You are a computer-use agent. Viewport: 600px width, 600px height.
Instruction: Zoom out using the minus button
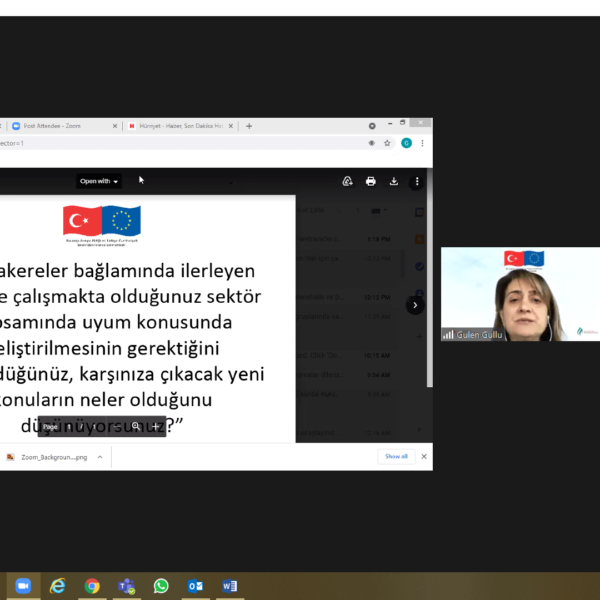(117, 426)
